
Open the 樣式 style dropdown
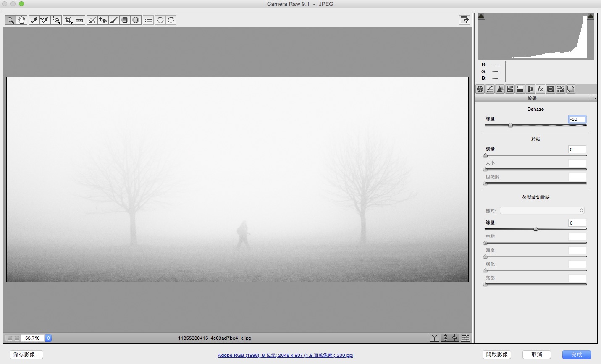click(x=542, y=210)
